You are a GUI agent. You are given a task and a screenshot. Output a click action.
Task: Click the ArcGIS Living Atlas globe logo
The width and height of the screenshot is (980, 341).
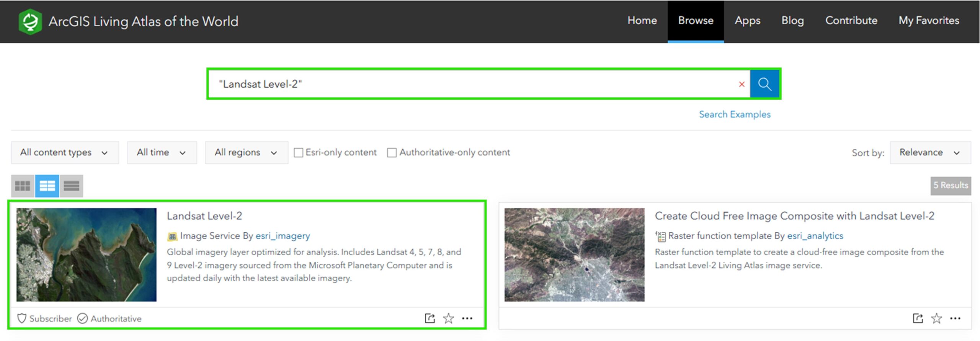click(x=30, y=21)
